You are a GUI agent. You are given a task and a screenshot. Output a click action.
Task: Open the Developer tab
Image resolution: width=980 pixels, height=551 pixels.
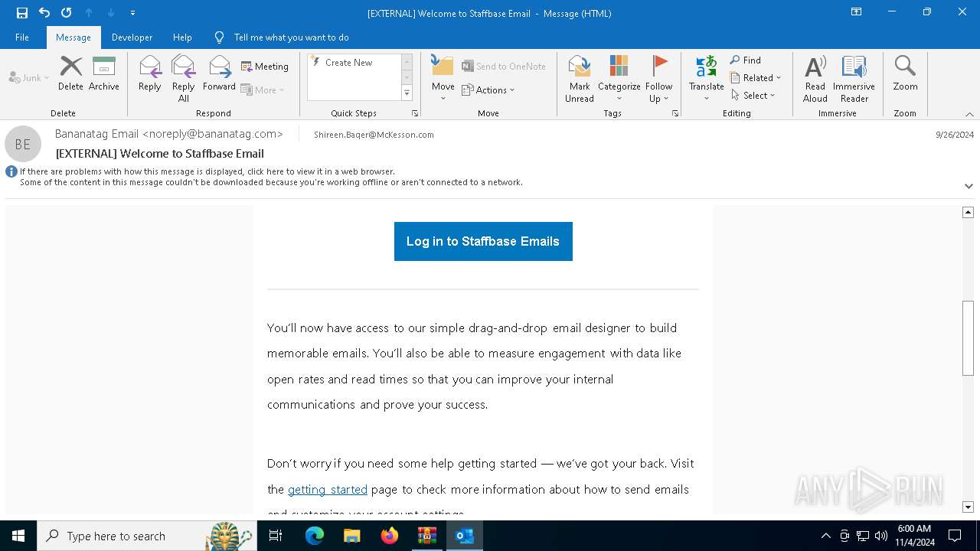tap(132, 37)
